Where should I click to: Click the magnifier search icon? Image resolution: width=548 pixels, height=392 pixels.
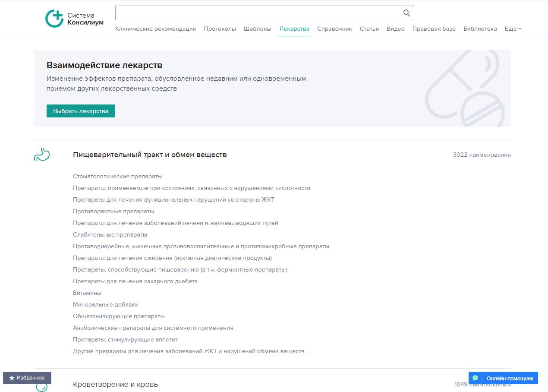coord(406,13)
